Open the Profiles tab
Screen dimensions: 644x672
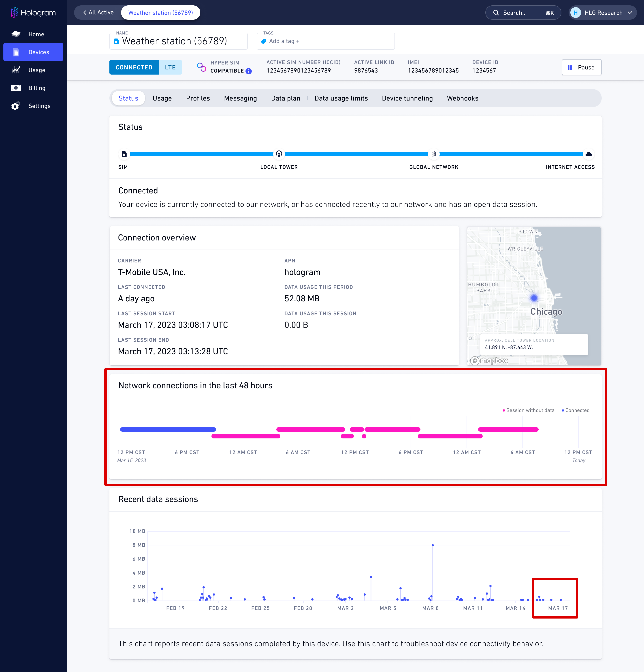click(198, 98)
